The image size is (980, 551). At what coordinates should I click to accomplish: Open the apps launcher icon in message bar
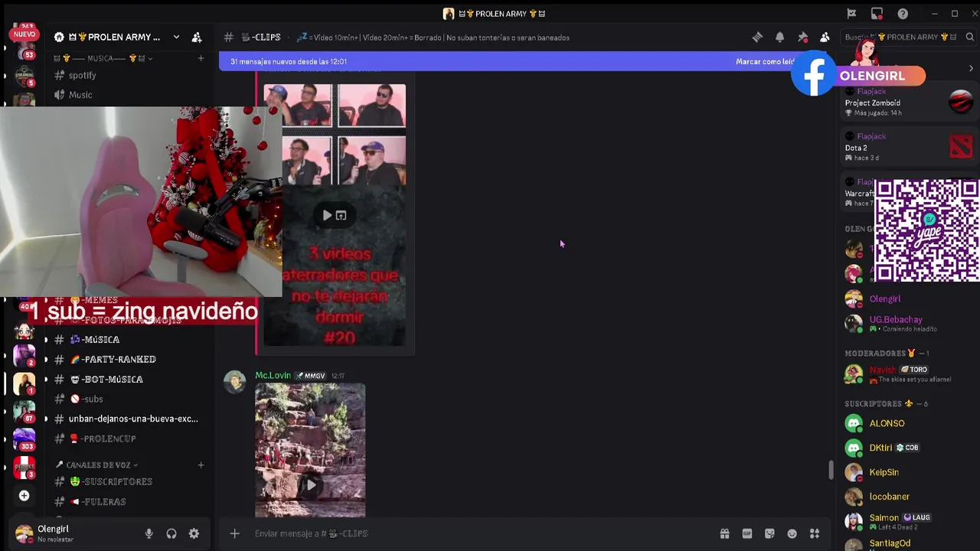pyautogui.click(x=815, y=533)
